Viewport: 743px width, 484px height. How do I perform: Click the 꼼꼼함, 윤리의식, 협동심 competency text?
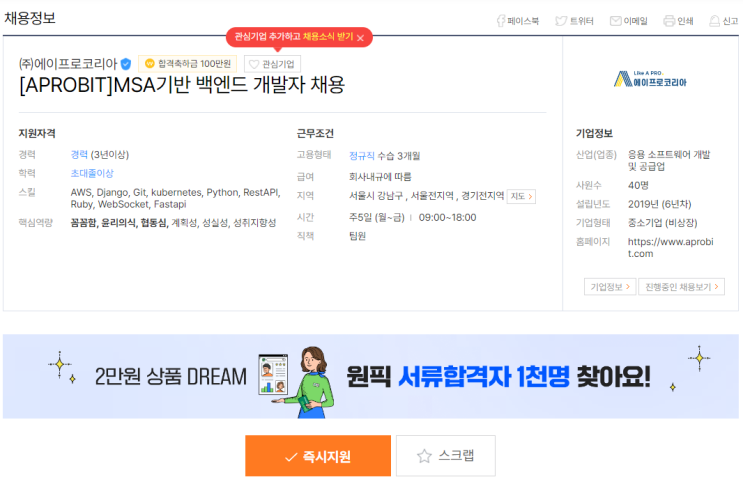coord(118,223)
